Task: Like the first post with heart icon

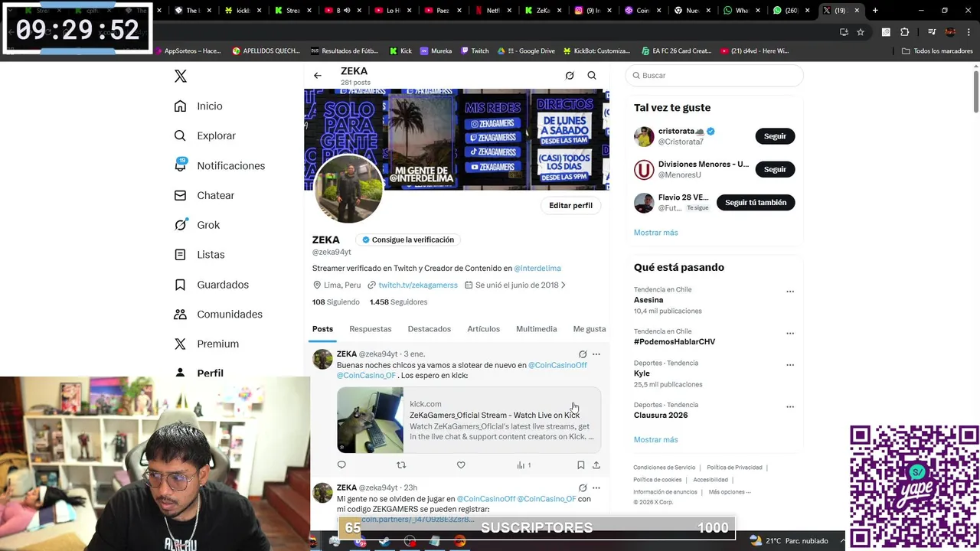Action: [461, 465]
